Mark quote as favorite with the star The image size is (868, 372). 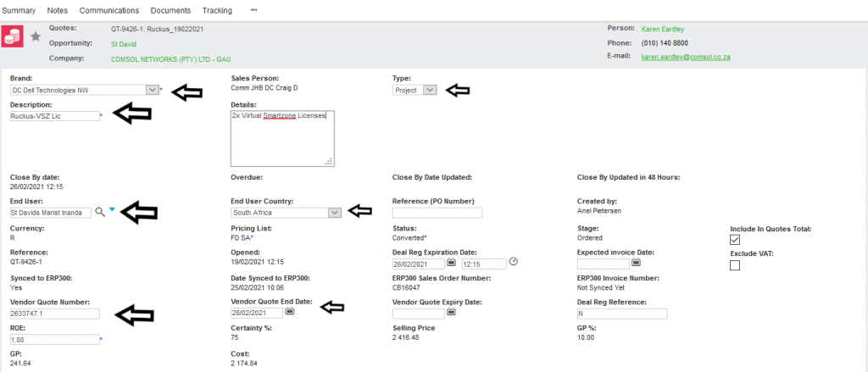point(36,36)
